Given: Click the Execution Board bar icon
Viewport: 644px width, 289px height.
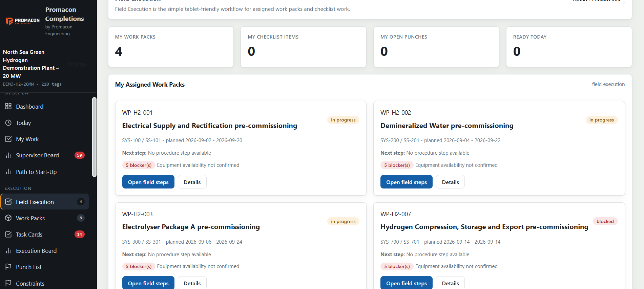Looking at the screenshot, I should pyautogui.click(x=8, y=250).
